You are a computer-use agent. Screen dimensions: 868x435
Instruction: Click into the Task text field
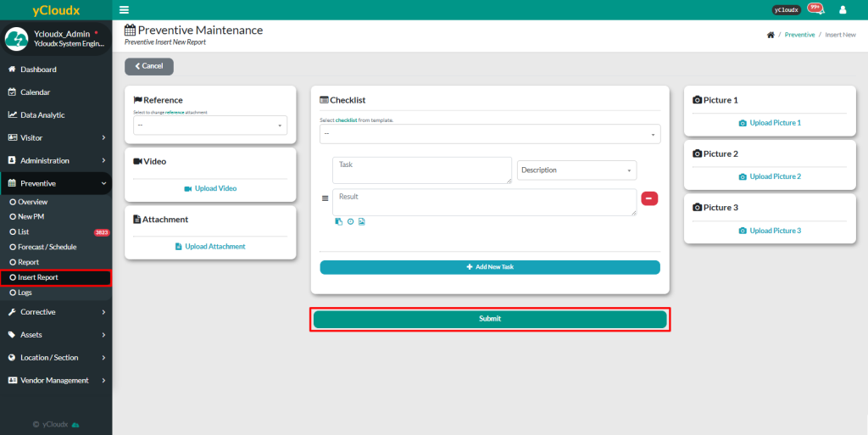tap(422, 170)
